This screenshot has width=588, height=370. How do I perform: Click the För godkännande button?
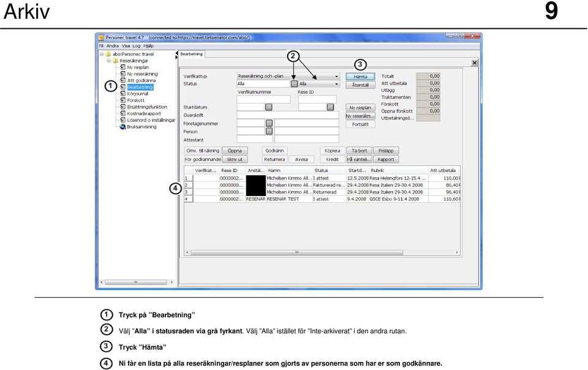(203, 159)
